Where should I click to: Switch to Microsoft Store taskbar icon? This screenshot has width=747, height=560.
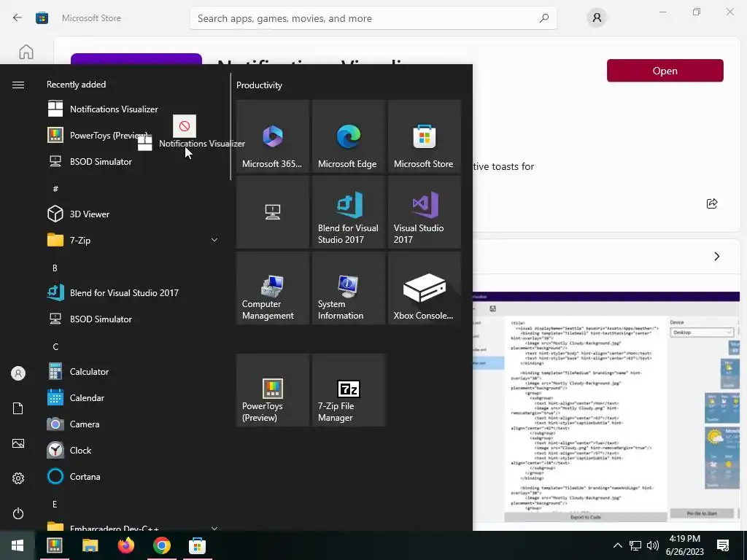coord(197,545)
